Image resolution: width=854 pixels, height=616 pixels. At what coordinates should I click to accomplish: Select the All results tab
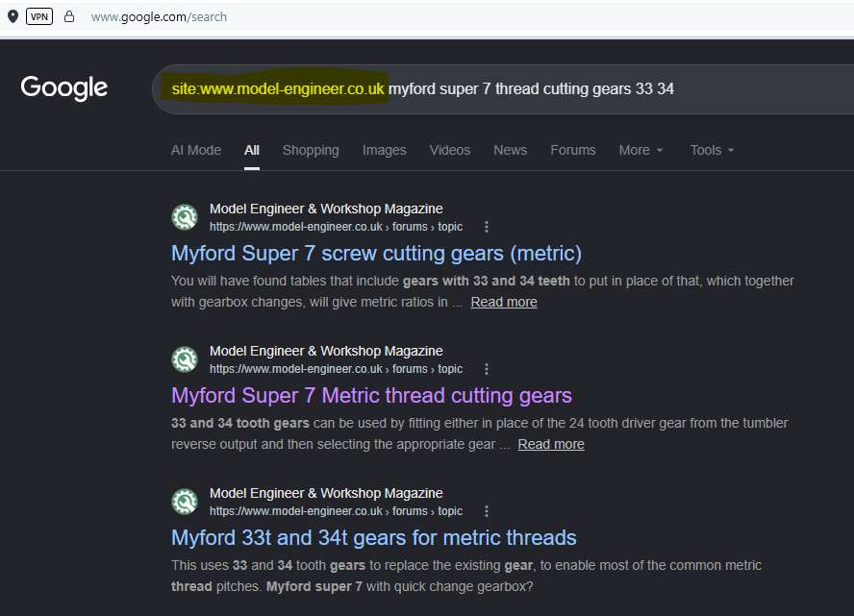pyautogui.click(x=252, y=150)
